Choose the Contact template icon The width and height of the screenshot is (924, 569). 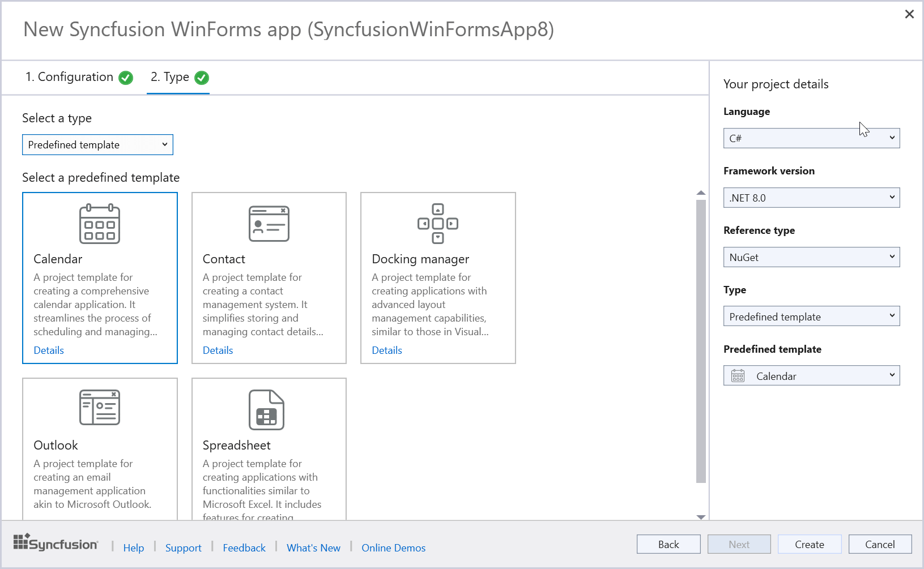pyautogui.click(x=269, y=224)
